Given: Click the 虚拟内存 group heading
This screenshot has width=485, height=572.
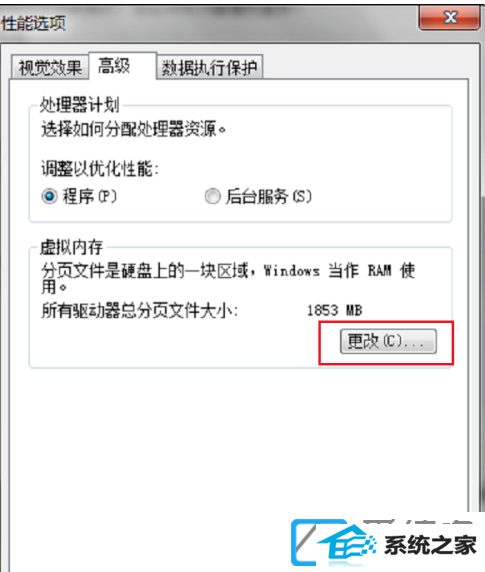Looking at the screenshot, I should [x=71, y=247].
